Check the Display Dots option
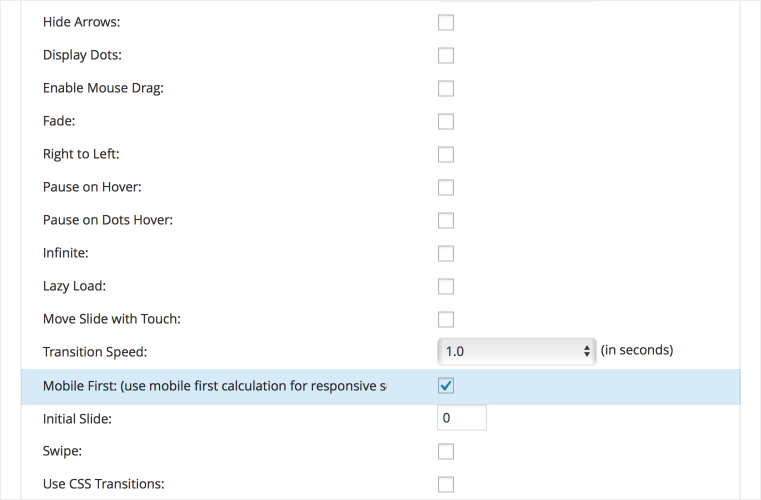 point(446,56)
